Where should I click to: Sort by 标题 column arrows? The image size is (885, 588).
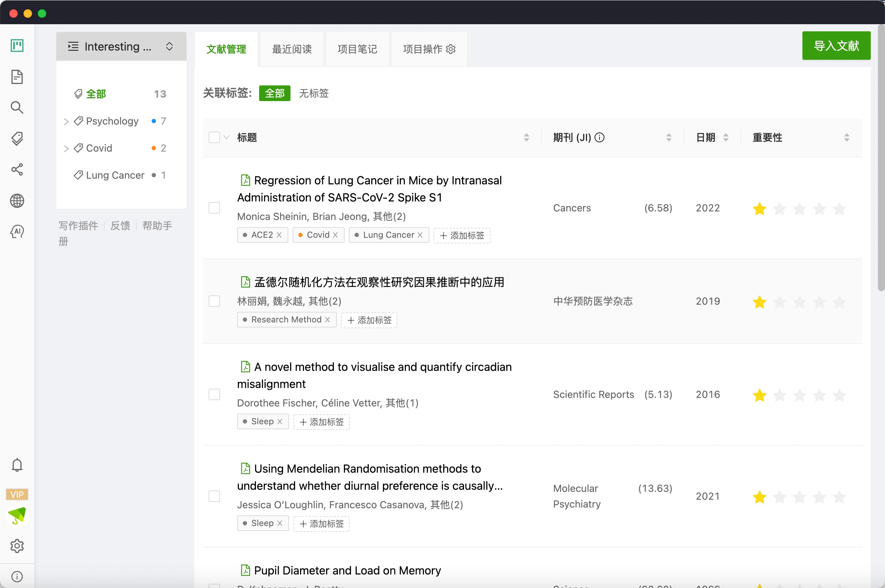(x=526, y=138)
